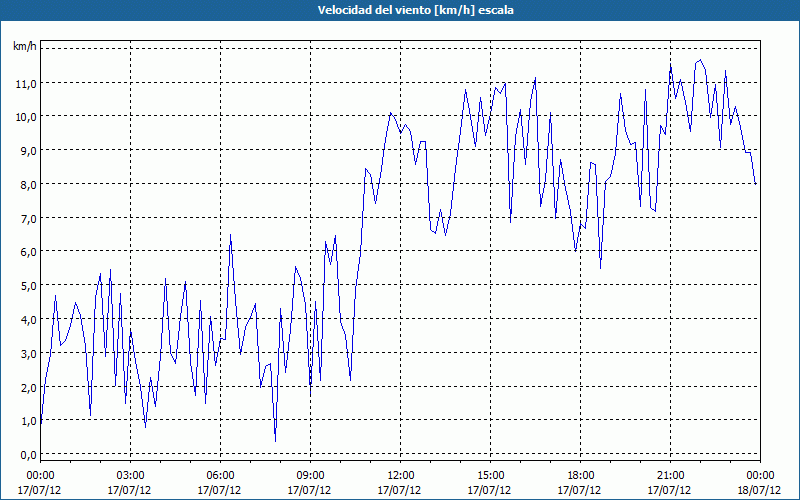The height and width of the screenshot is (500, 800).
Task: Click the 5,0 y-axis value
Action: pyautogui.click(x=28, y=286)
